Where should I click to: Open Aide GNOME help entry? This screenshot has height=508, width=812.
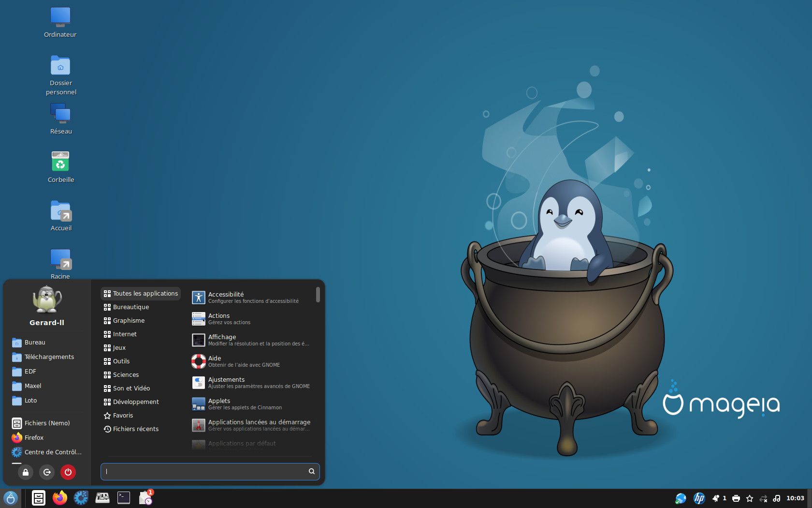[252, 361]
